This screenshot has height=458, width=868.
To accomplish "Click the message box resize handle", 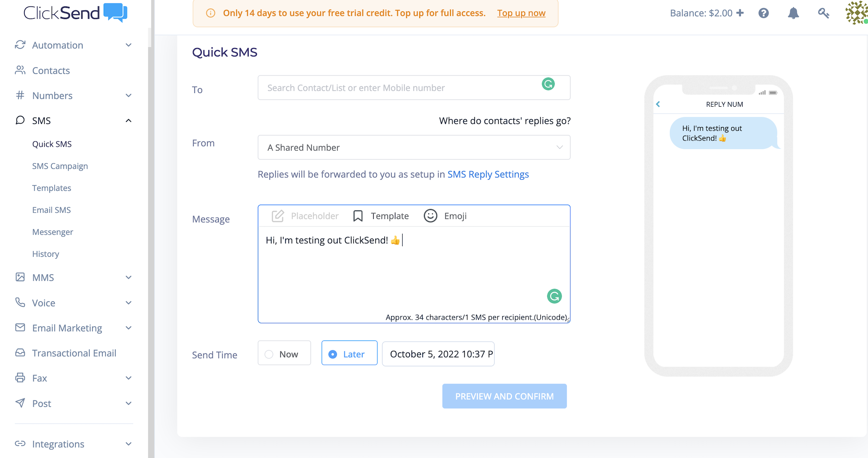I will tap(568, 320).
